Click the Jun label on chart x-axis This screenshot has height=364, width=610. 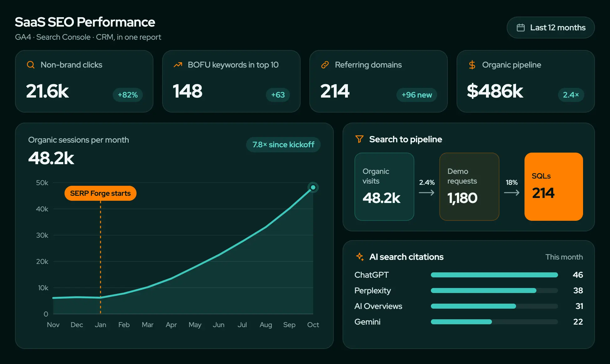219,325
